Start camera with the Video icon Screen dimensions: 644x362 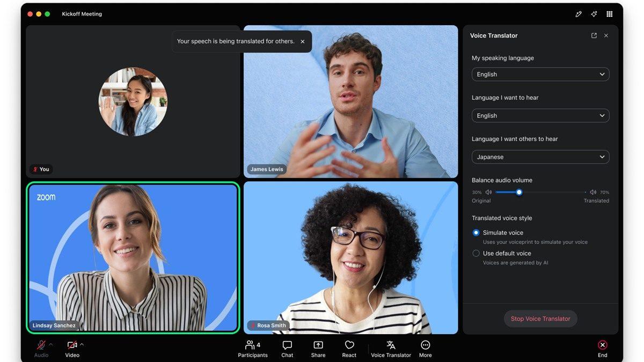click(x=72, y=345)
